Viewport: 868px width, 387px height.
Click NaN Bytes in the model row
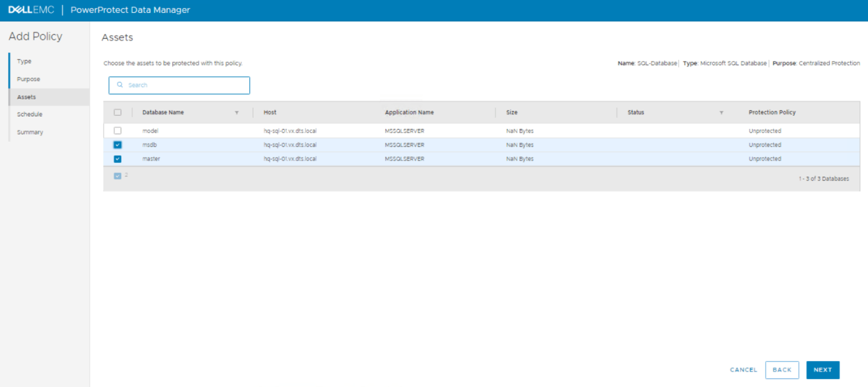point(519,131)
